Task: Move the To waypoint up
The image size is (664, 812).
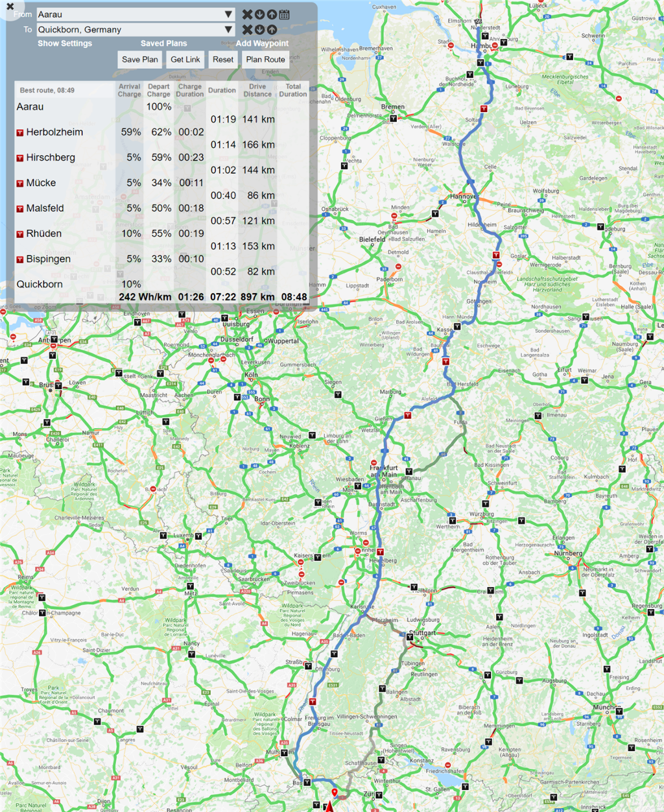Action: (272, 30)
